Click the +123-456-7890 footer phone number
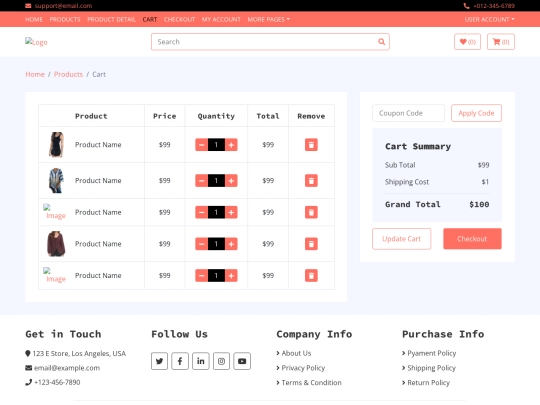 pyautogui.click(x=57, y=382)
